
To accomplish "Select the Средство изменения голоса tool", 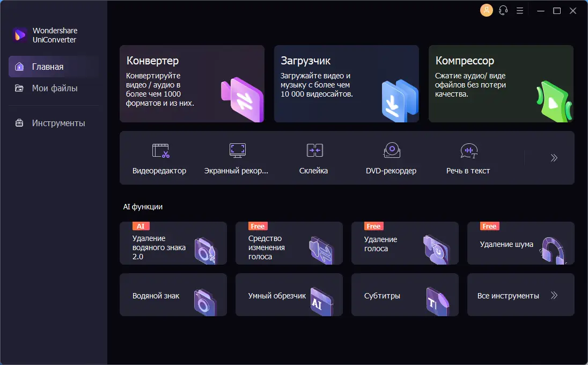I will (x=289, y=243).
